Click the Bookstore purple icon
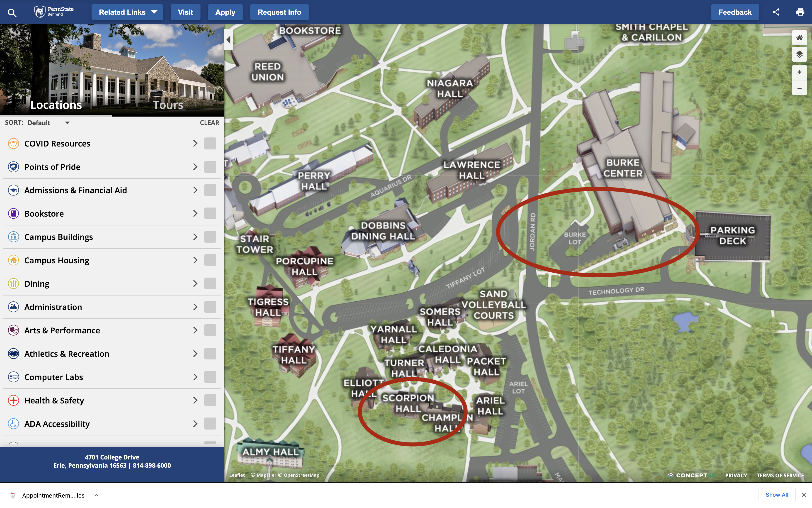The image size is (812, 508). pyautogui.click(x=13, y=214)
